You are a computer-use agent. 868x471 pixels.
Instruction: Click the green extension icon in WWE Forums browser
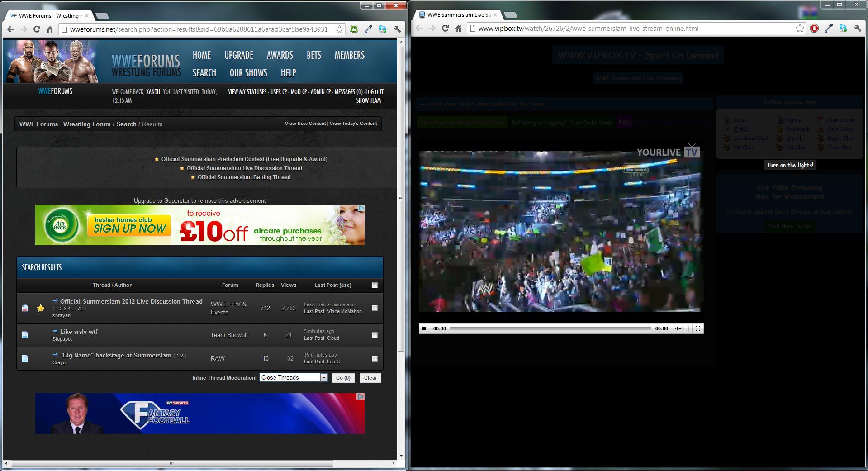click(354, 29)
